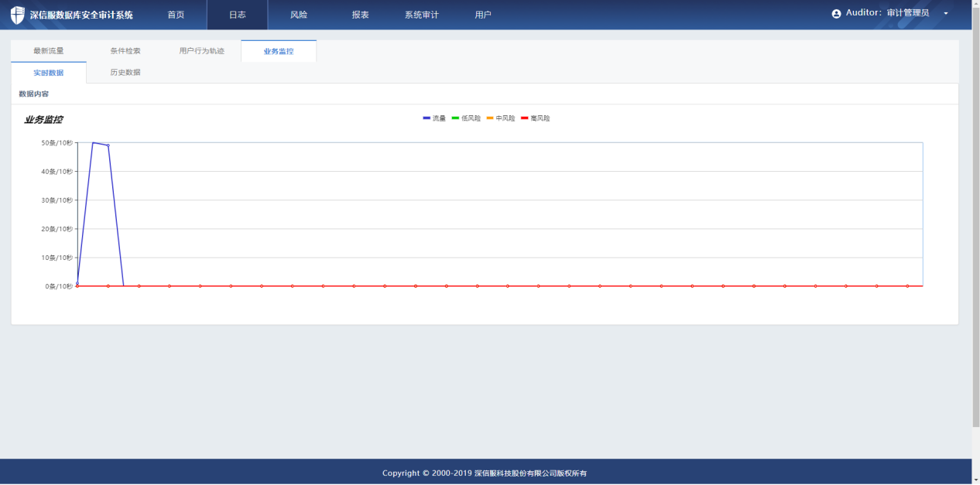Click the Auditor user avatar icon
980x485 pixels.
point(836,14)
